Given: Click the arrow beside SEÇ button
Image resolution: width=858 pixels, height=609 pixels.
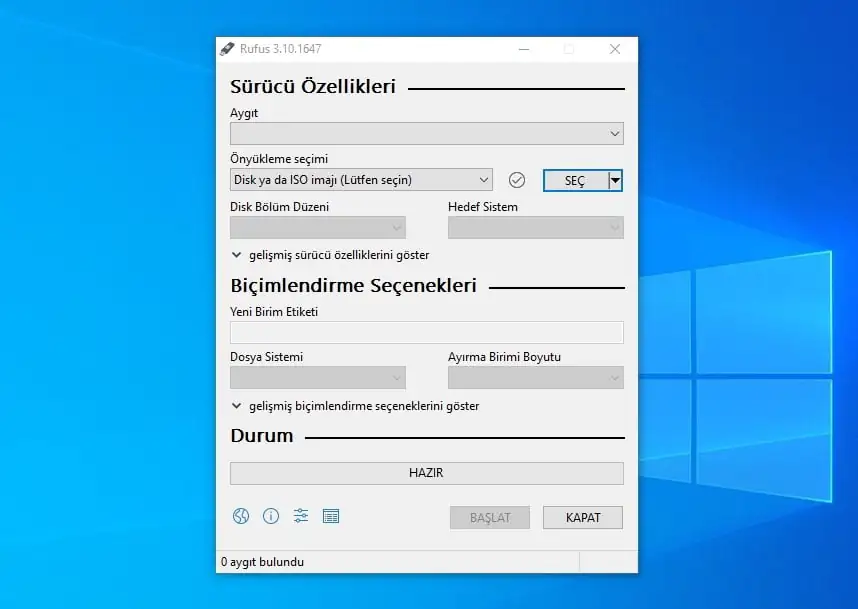Looking at the screenshot, I should click(615, 180).
